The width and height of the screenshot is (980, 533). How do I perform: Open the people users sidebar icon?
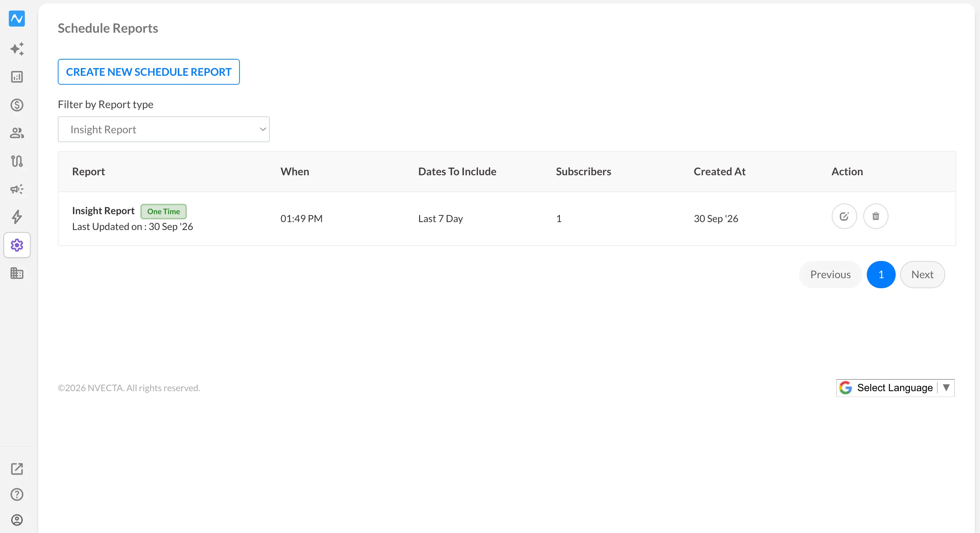[17, 133]
